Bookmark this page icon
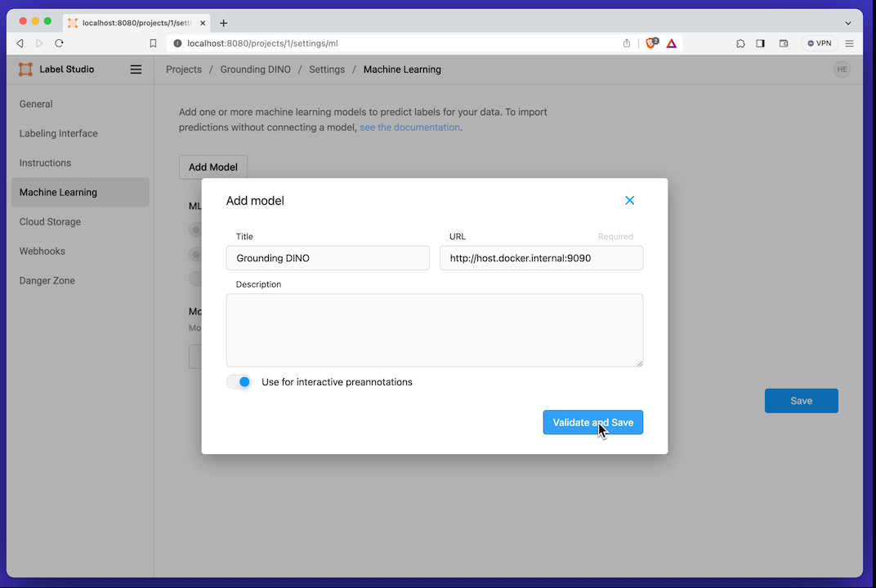The height and width of the screenshot is (588, 876). click(153, 43)
